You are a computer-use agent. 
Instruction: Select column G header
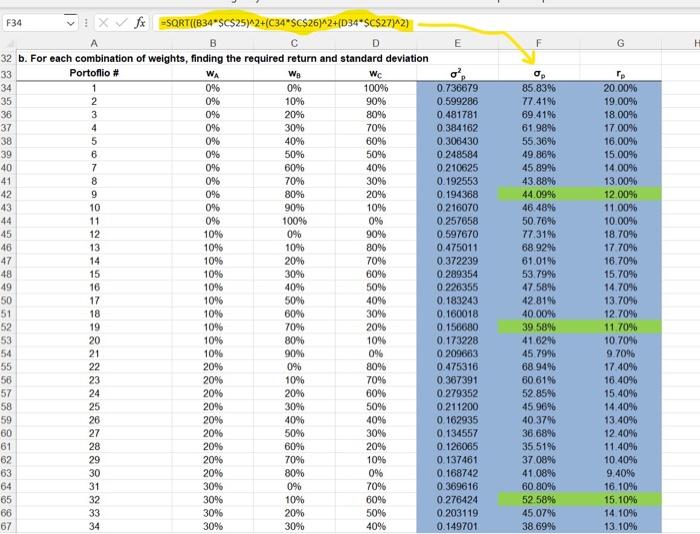pos(621,43)
